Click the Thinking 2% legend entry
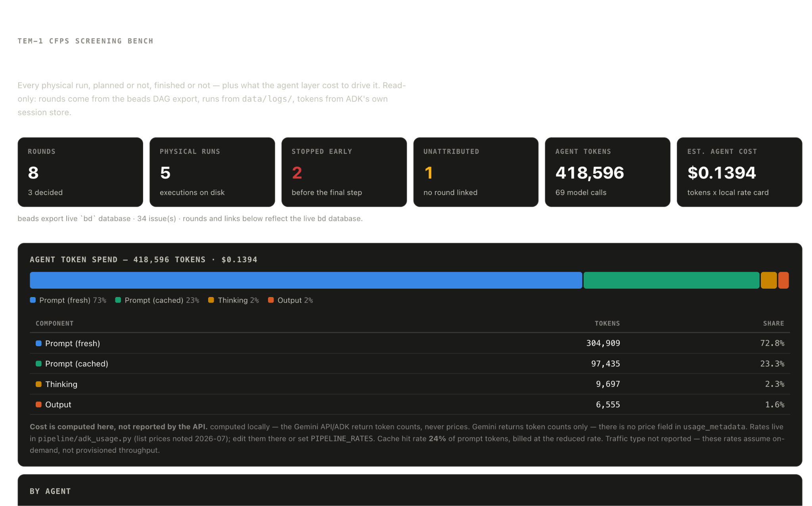 tap(234, 300)
